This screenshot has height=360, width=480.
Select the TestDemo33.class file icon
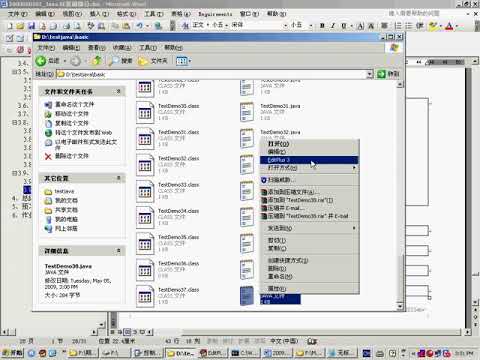[145, 192]
